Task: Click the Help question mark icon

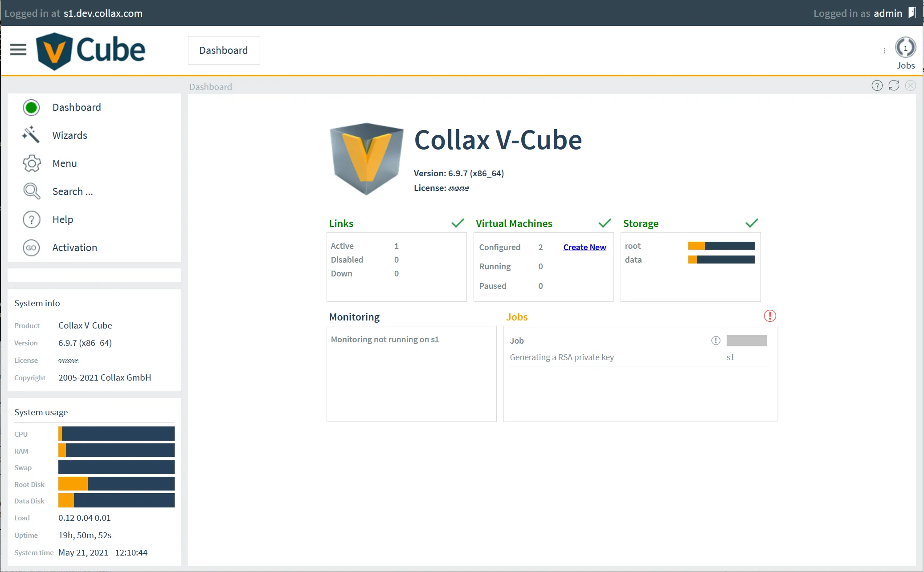Action: [31, 219]
